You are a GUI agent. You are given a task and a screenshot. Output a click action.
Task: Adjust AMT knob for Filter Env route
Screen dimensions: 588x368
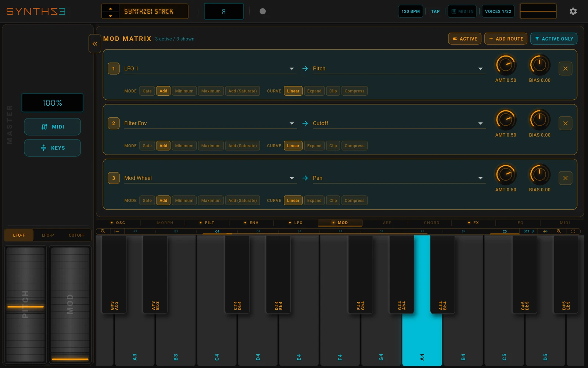(506, 120)
